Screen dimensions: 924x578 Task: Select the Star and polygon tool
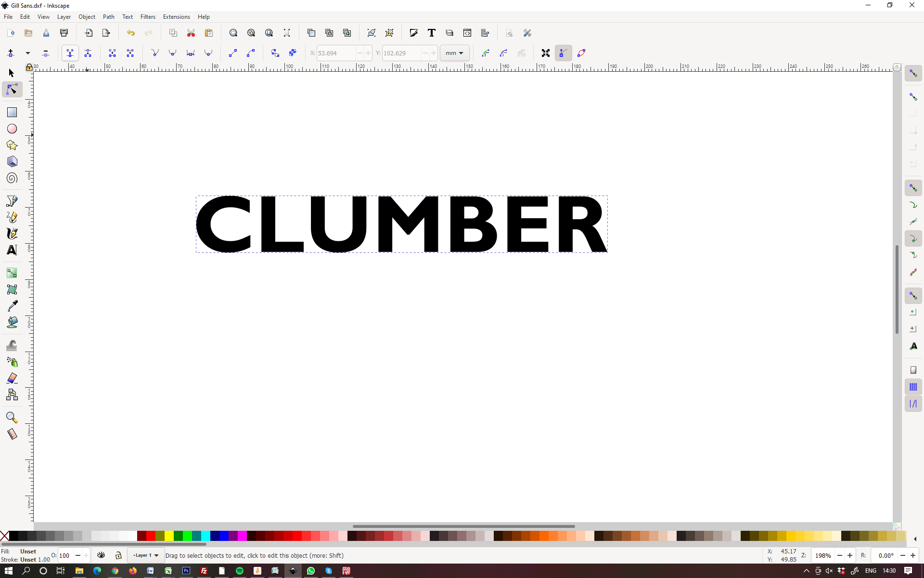(12, 145)
